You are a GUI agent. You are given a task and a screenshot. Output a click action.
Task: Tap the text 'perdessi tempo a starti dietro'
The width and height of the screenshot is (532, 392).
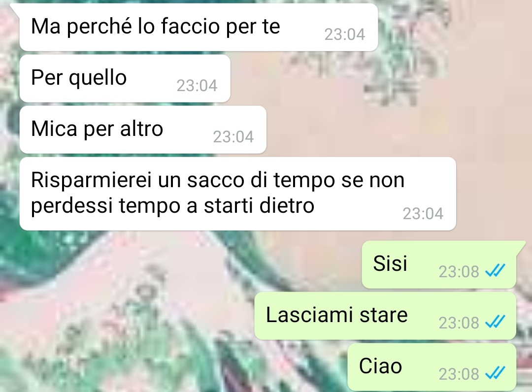click(172, 205)
